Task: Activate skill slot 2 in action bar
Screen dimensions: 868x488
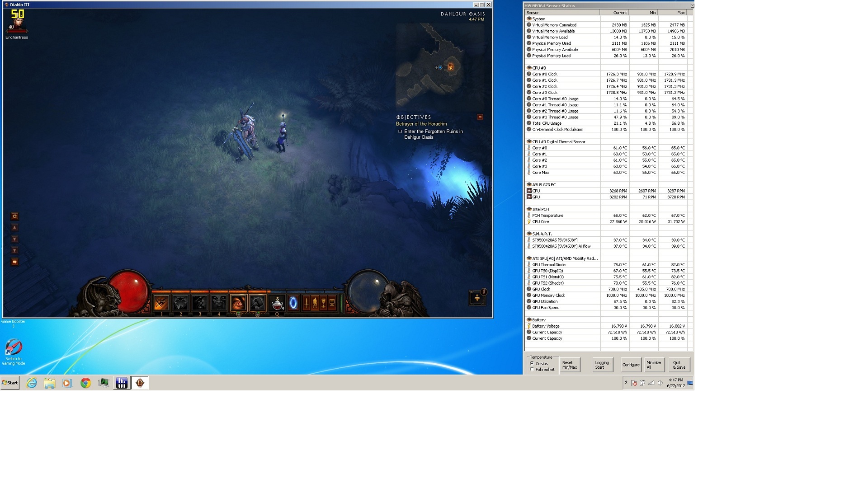Action: tap(181, 303)
